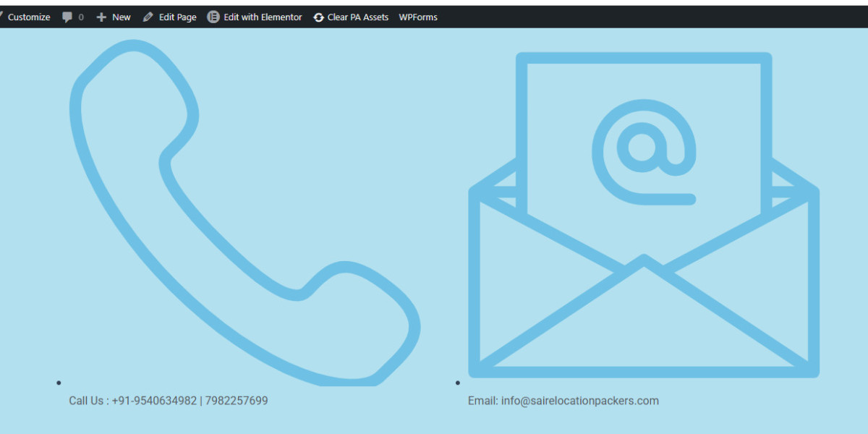Click the Email info@sairelocationpackers.com text
868x434 pixels.
point(563,401)
